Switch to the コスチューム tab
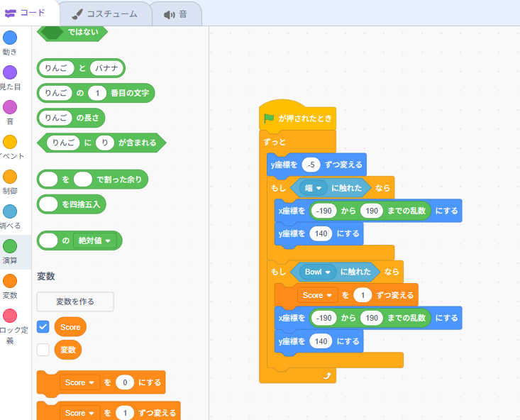The height and width of the screenshot is (420, 520). point(104,13)
